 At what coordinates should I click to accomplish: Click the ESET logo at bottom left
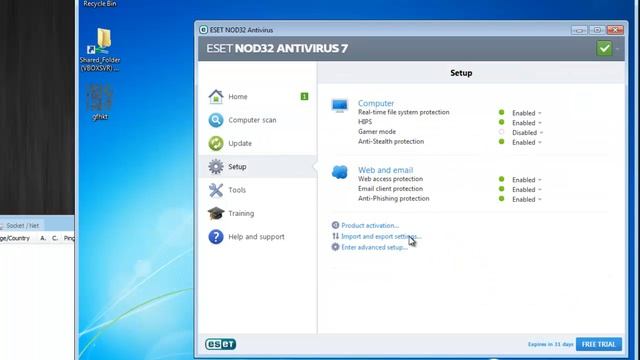[x=220, y=344]
